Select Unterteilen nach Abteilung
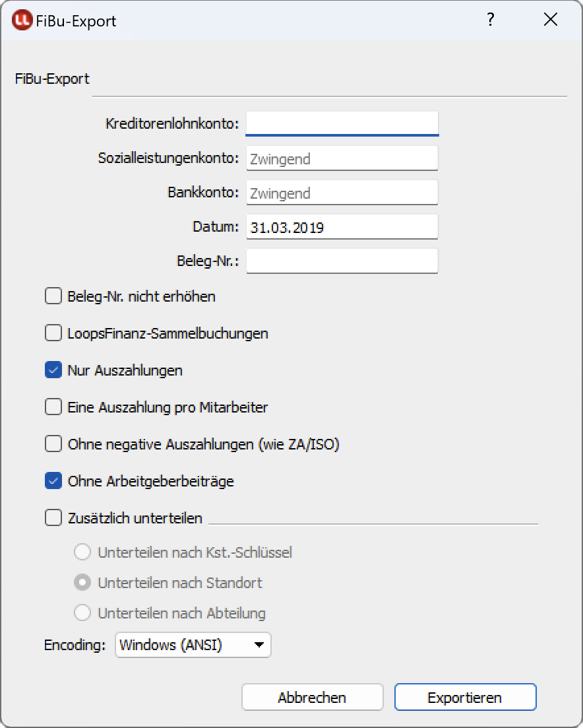The image size is (583, 728). (x=82, y=612)
